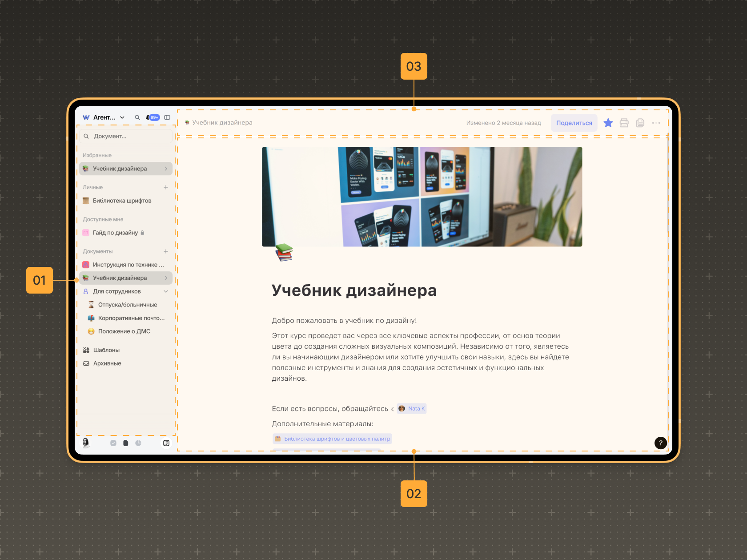Click the checkmark tasks icon in bottom bar
The height and width of the screenshot is (560, 747).
click(113, 443)
